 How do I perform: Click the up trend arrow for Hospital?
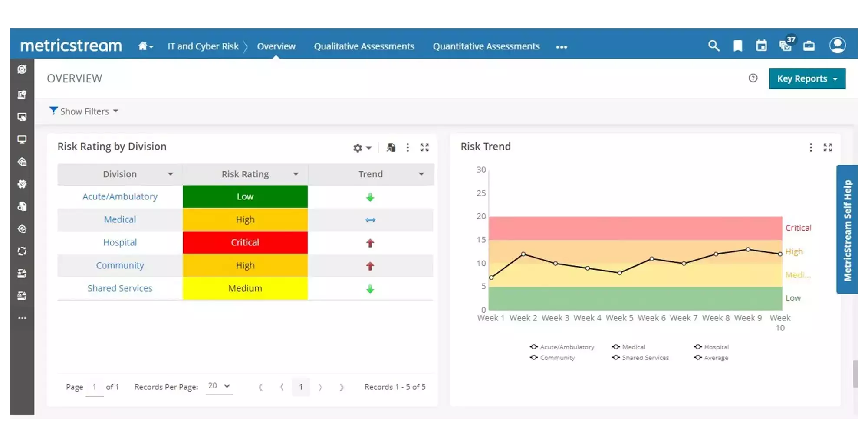(x=370, y=243)
